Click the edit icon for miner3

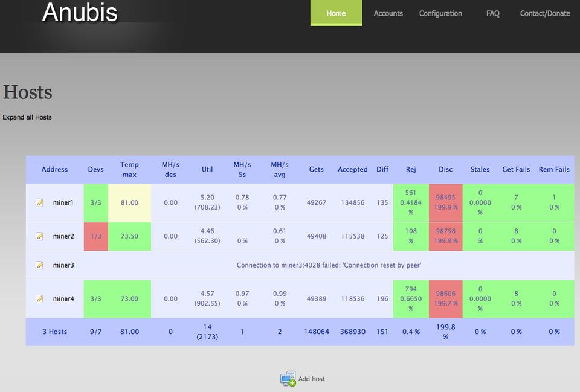pos(40,265)
